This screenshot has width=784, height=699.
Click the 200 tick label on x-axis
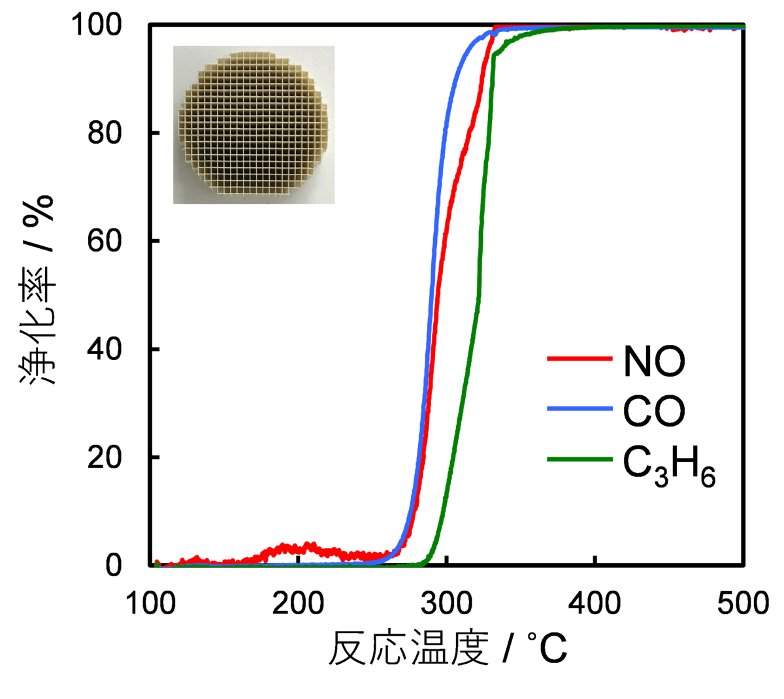click(298, 602)
